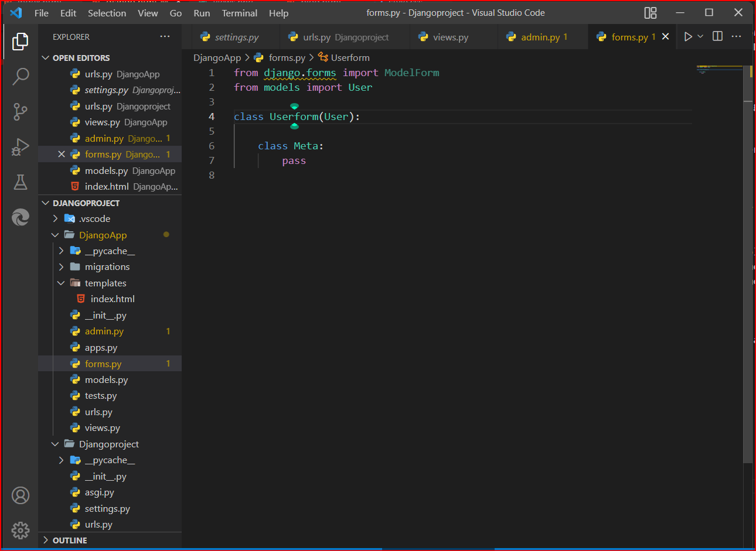Close the forms.py editor tab
The image size is (756, 551).
(x=666, y=36)
